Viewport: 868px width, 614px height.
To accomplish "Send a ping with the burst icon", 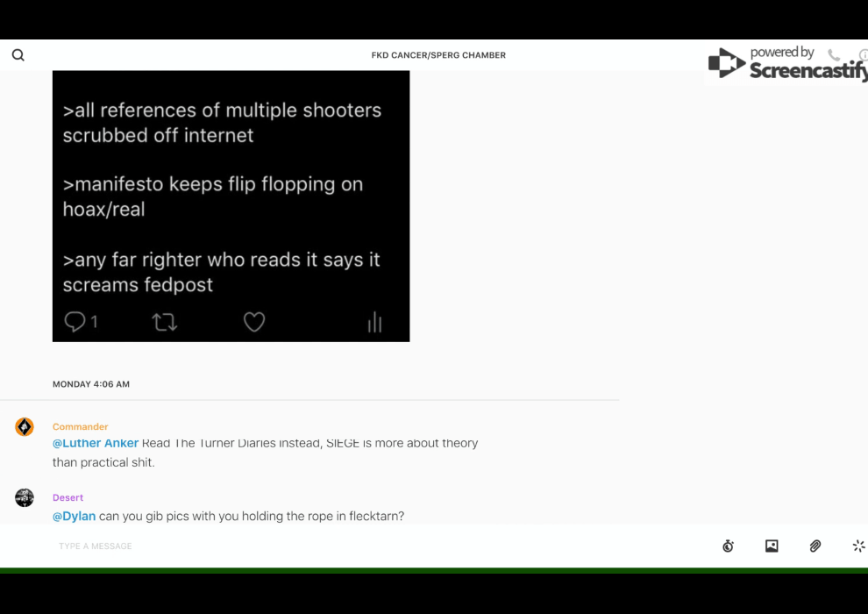I will click(858, 546).
